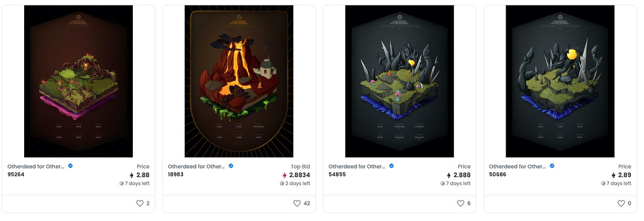The width and height of the screenshot is (644, 221).
Task: Click the clock icon by 2 days left
Action: (x=282, y=184)
